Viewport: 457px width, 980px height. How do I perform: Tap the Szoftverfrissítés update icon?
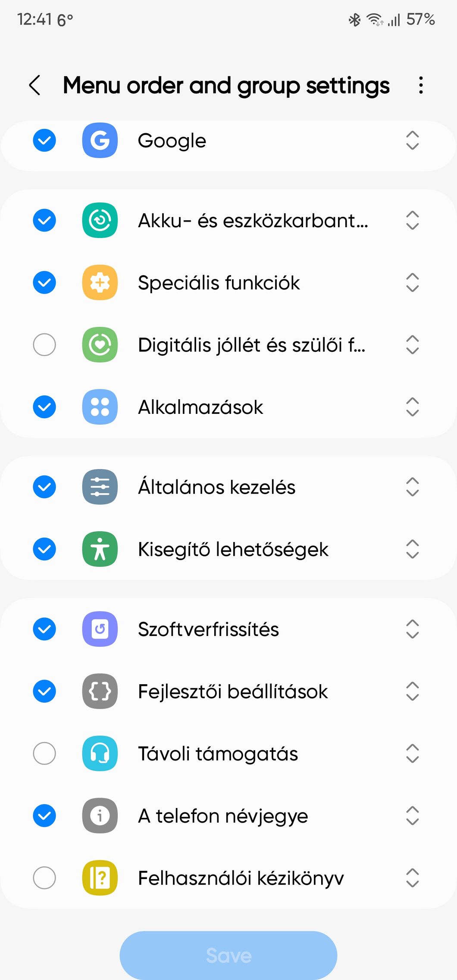tap(100, 629)
